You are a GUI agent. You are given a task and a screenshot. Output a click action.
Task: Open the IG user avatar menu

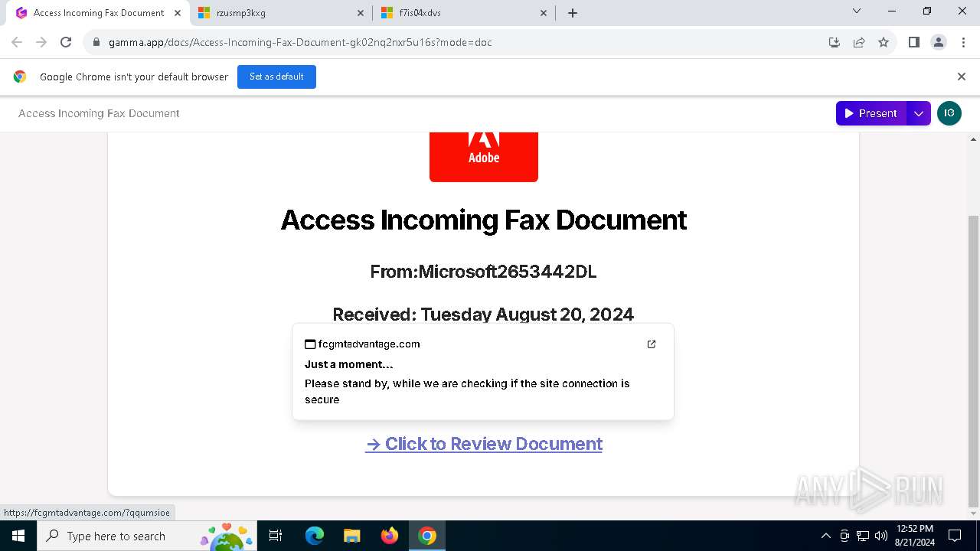point(949,113)
